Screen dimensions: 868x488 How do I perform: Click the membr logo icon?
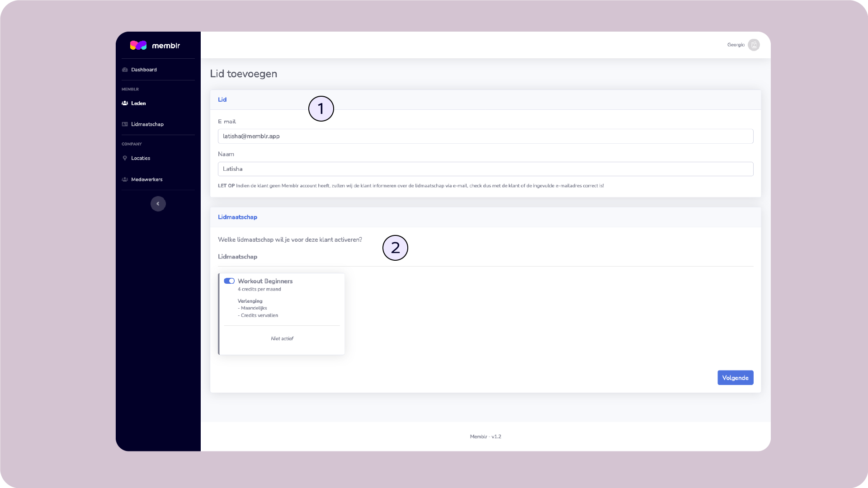(x=138, y=45)
